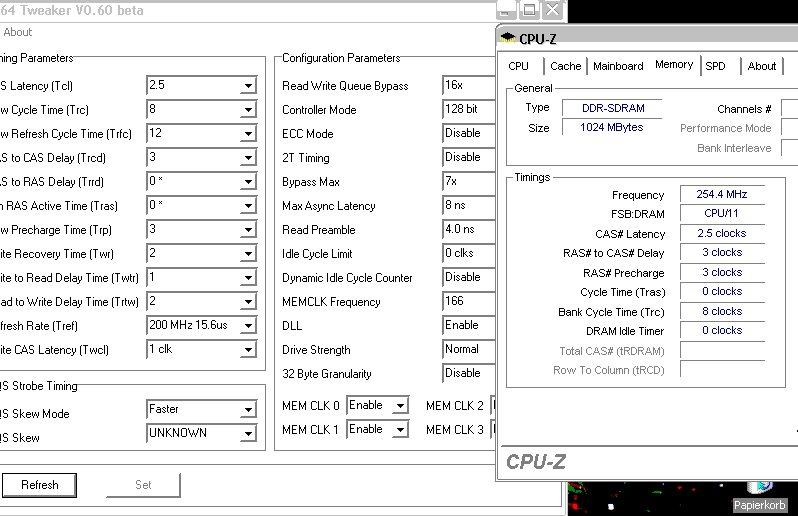Viewport: 798px width, 516px height.
Task: Open RAS to RAS Delay (Trrd) dropdown
Action: (x=248, y=182)
